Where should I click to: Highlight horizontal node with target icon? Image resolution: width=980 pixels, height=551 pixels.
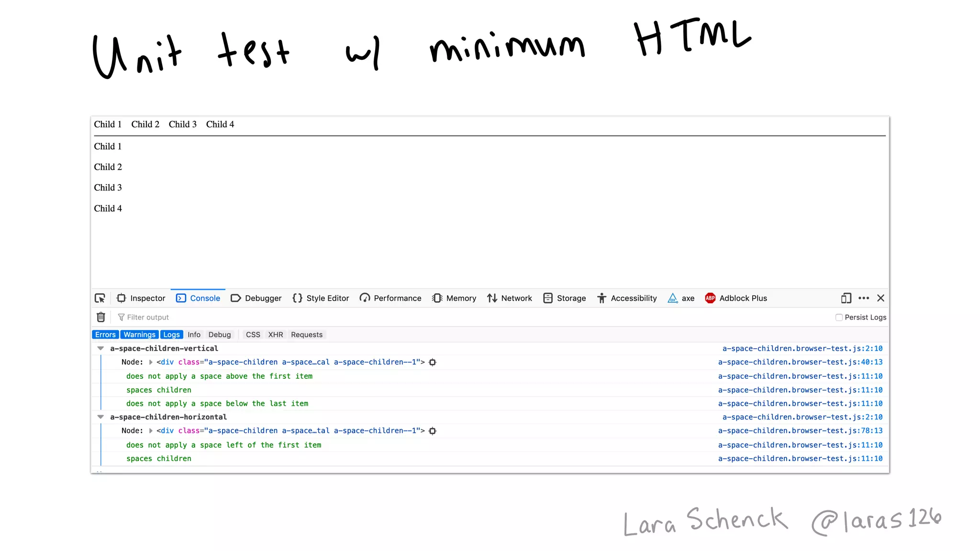[x=433, y=431]
